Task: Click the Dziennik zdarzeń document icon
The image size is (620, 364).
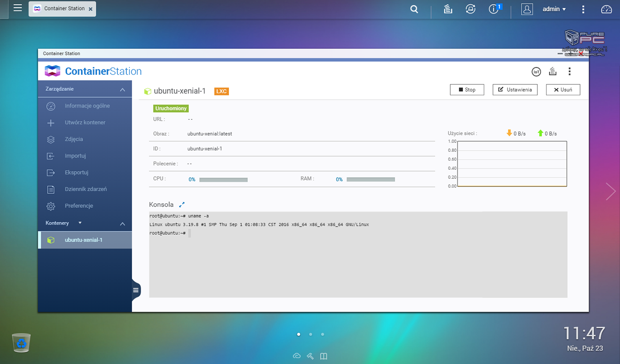Action: [51, 189]
